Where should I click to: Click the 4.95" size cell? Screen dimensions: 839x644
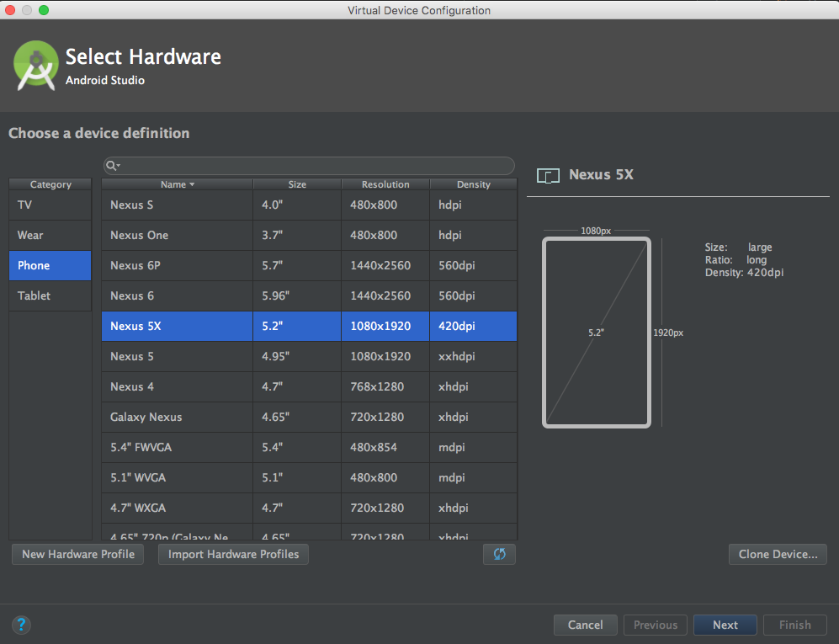click(x=297, y=357)
